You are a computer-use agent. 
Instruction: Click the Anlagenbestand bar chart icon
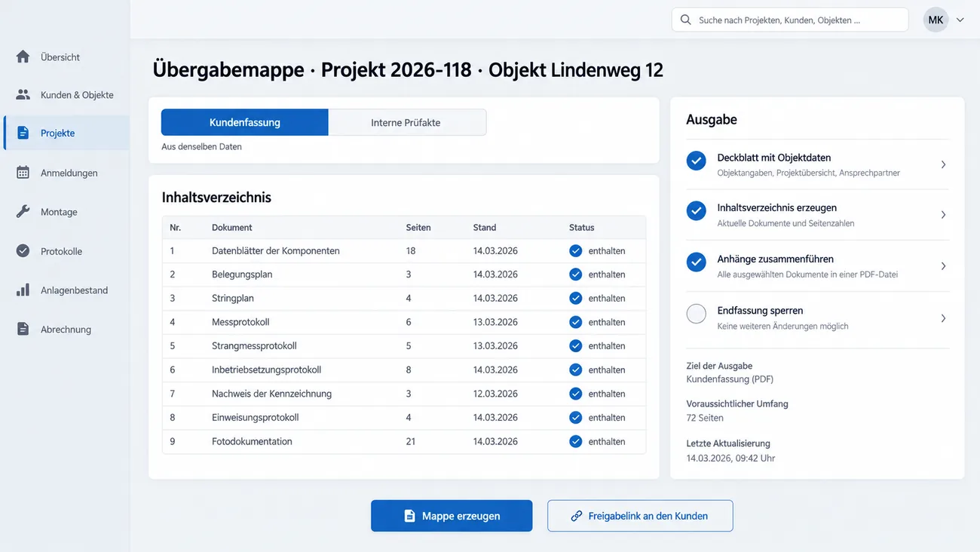[23, 290]
